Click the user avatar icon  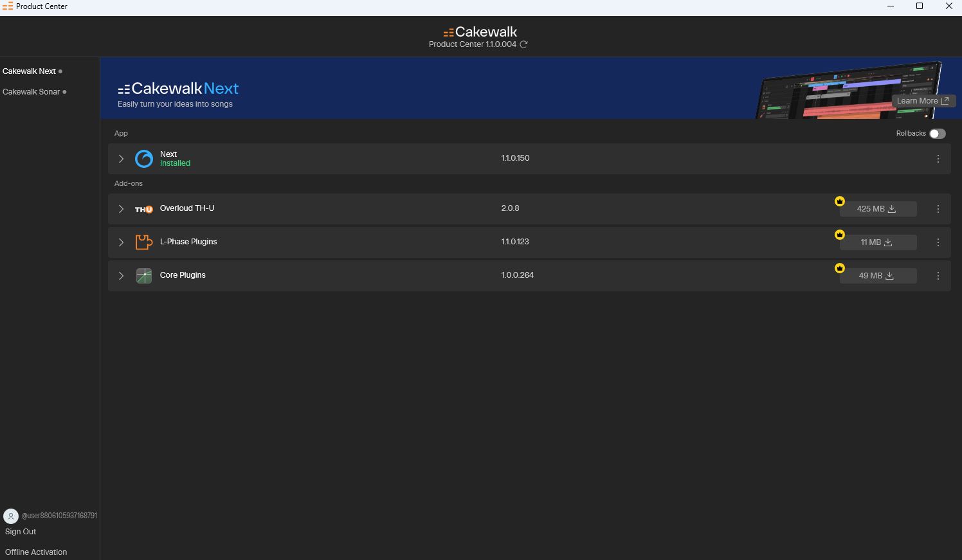pyautogui.click(x=11, y=516)
